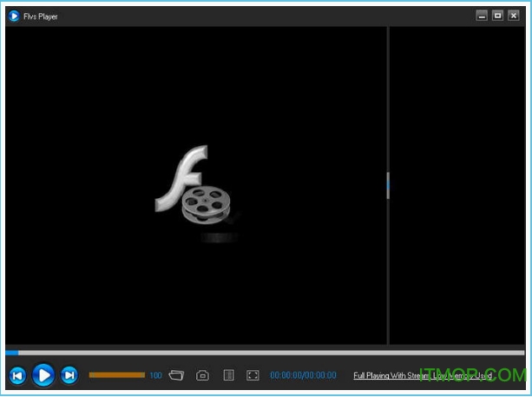
Task: Click the playlist panel splitter handle
Action: click(388, 185)
